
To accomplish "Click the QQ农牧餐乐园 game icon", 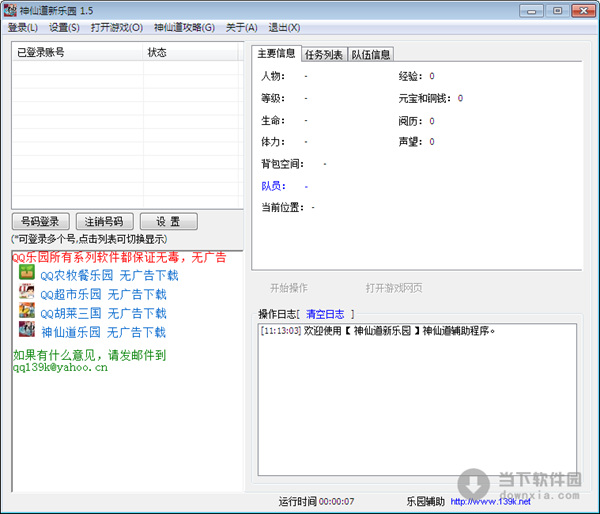I will pos(27,274).
